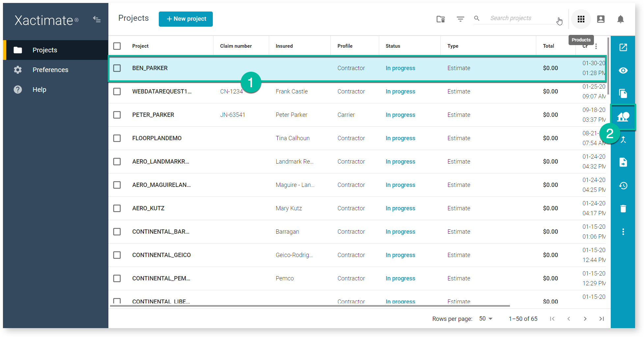The width and height of the screenshot is (644, 337).
Task: Open more column options menu
Action: [x=596, y=46]
